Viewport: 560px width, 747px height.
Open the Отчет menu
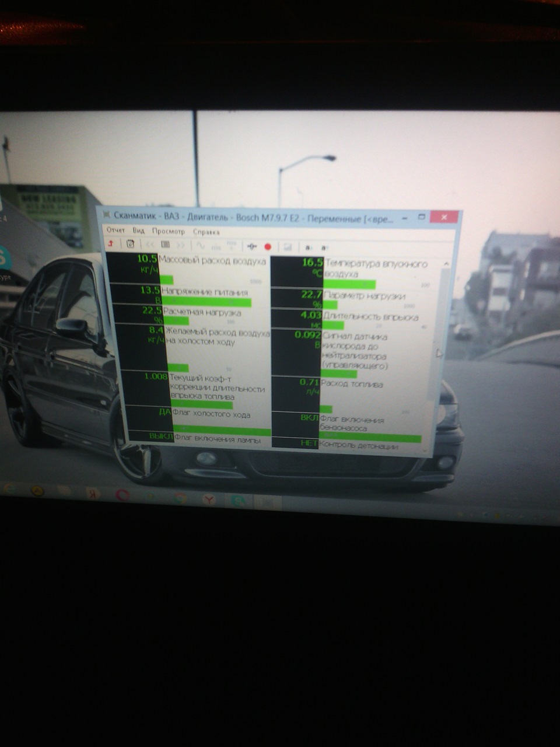click(x=116, y=231)
